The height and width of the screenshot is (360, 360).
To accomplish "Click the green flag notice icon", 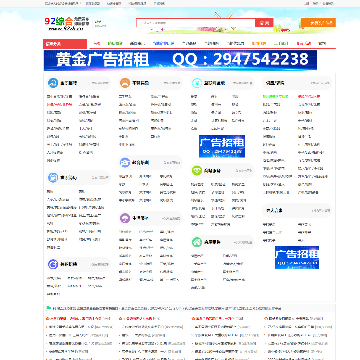I will point(49,308).
